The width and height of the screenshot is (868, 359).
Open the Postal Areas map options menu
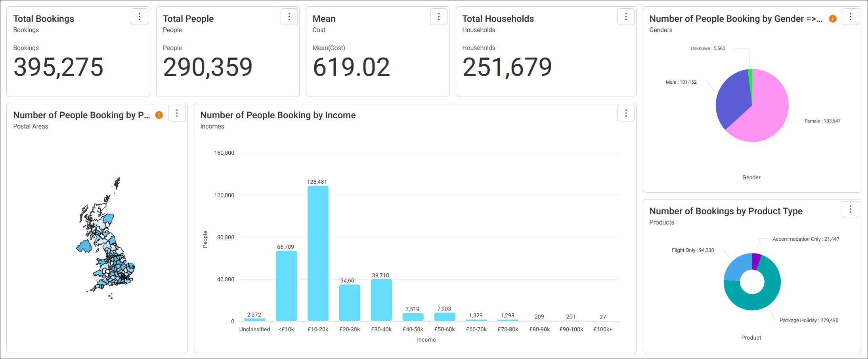177,113
